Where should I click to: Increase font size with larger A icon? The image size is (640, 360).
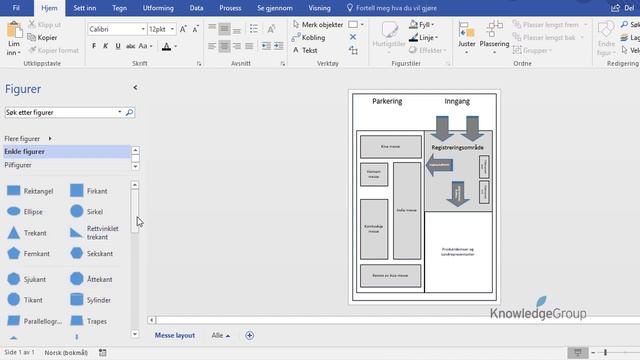(x=183, y=29)
